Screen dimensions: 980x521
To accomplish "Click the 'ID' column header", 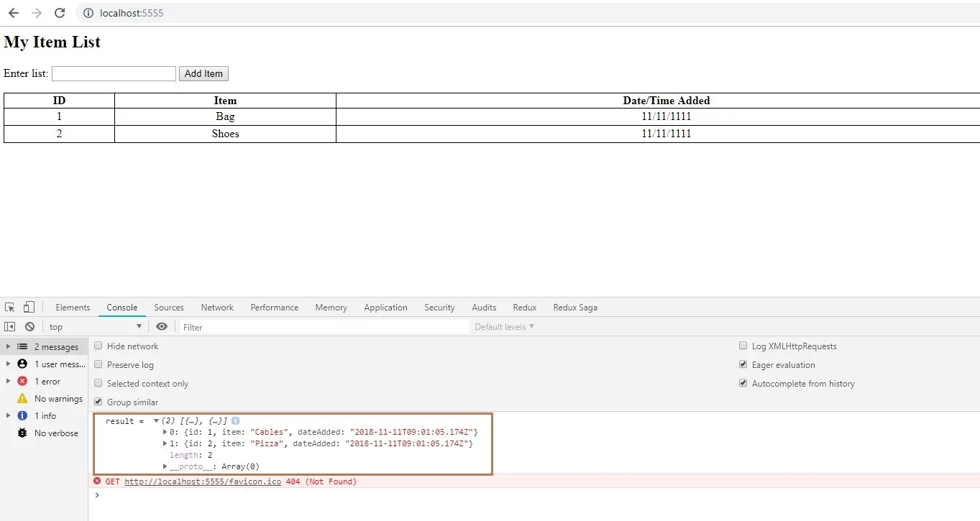I will coord(60,101).
